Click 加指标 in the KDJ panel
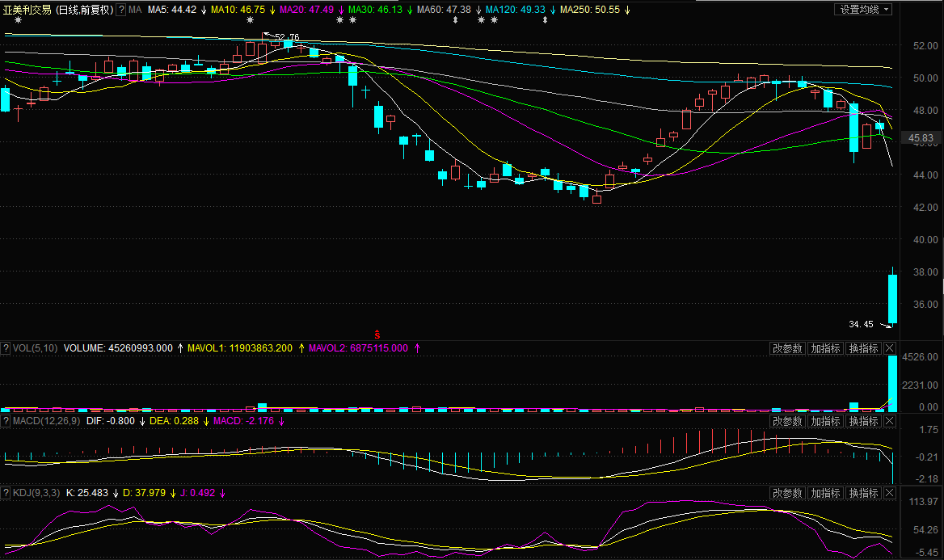 click(825, 493)
